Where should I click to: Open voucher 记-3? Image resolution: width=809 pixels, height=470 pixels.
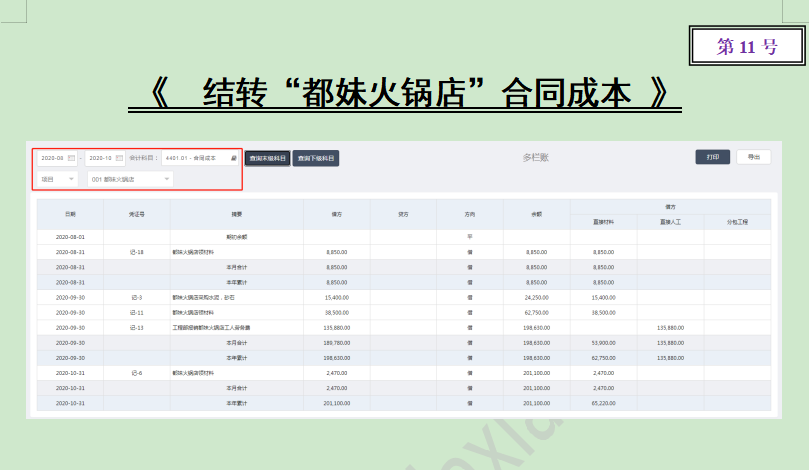point(137,298)
